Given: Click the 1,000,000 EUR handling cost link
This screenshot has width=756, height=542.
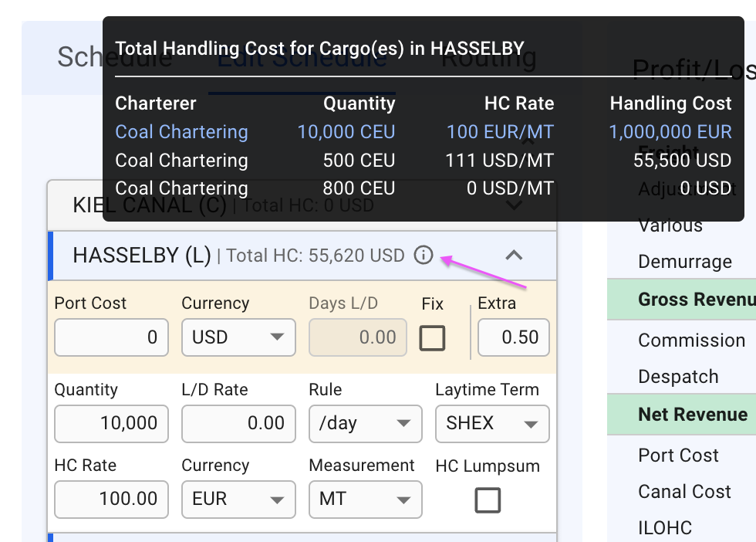Looking at the screenshot, I should pos(670,132).
